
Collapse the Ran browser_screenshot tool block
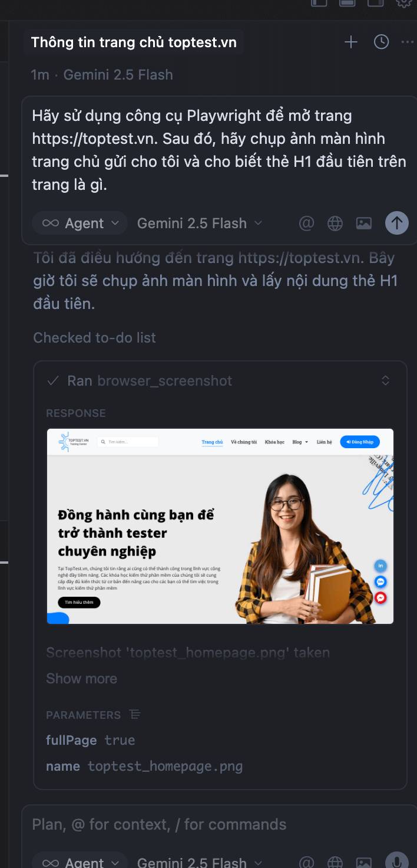coord(385,380)
